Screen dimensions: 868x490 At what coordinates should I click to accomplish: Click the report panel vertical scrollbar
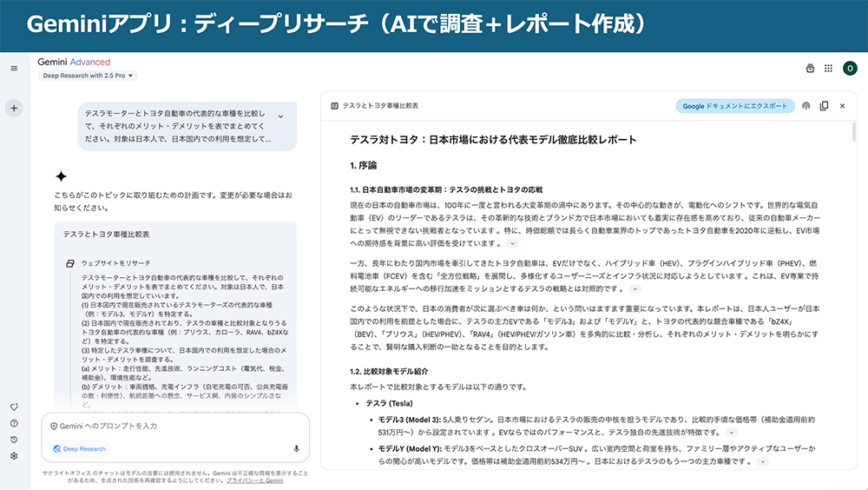coord(853,132)
